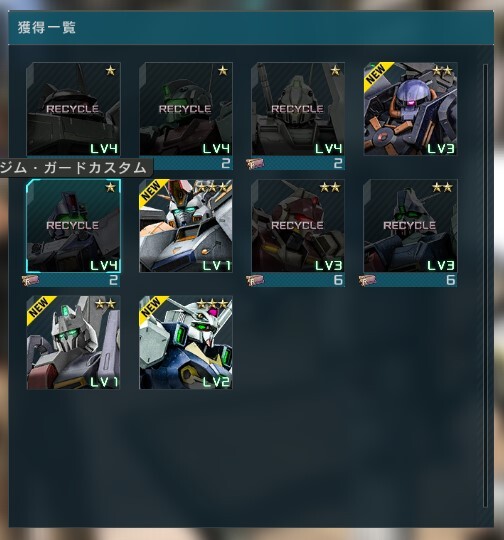Click recycle ticket icon under GM Guard Custom
Image resolution: width=504 pixels, height=540 pixels.
point(30,280)
